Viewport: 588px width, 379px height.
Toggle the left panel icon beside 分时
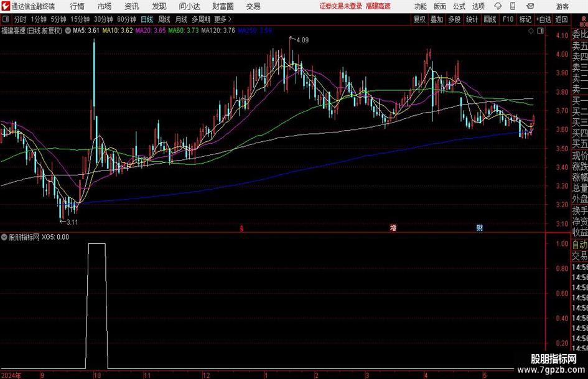(6, 19)
